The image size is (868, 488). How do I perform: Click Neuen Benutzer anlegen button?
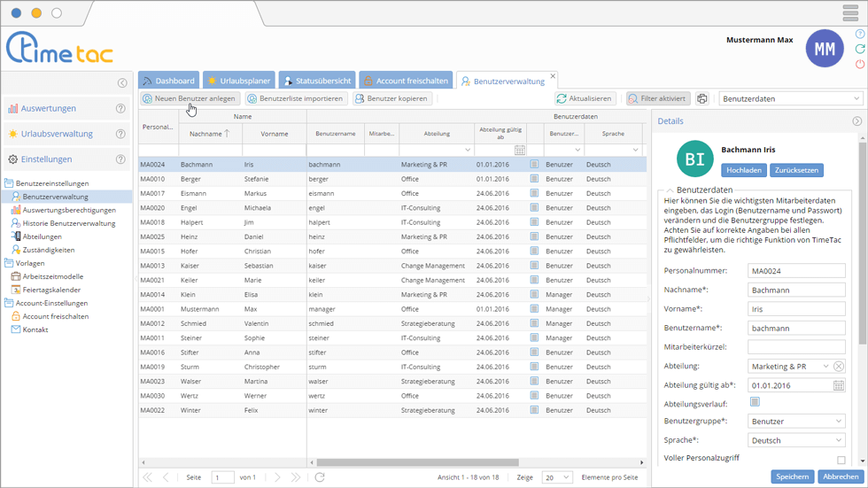pos(190,99)
